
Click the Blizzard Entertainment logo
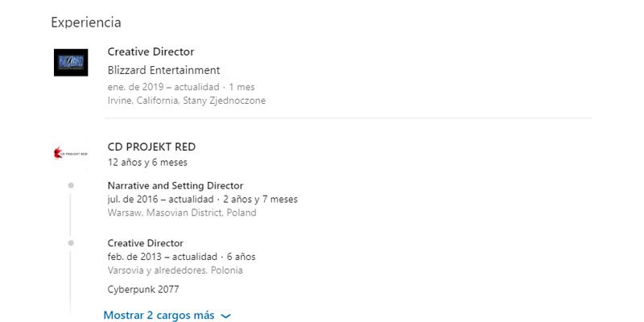tap(71, 63)
